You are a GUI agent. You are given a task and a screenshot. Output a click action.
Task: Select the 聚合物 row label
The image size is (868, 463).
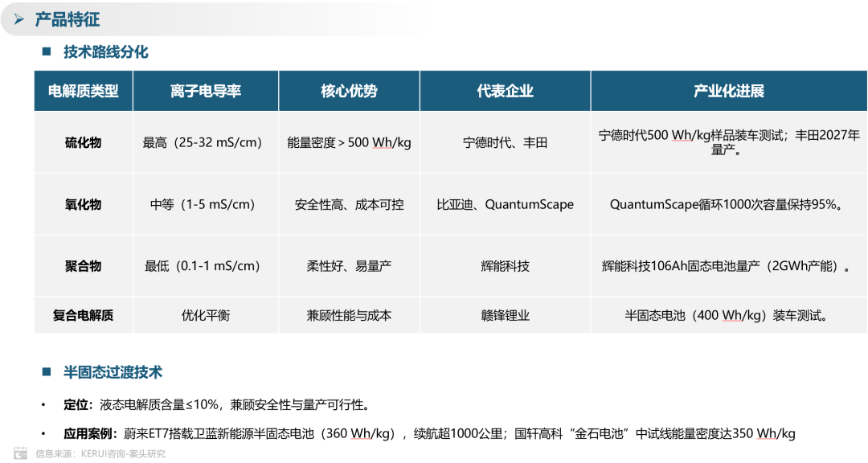click(84, 266)
